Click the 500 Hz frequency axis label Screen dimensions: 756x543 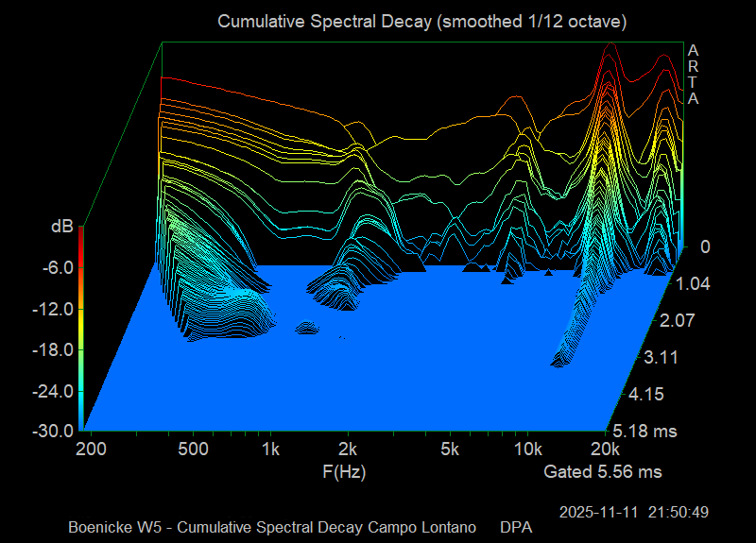pos(192,449)
